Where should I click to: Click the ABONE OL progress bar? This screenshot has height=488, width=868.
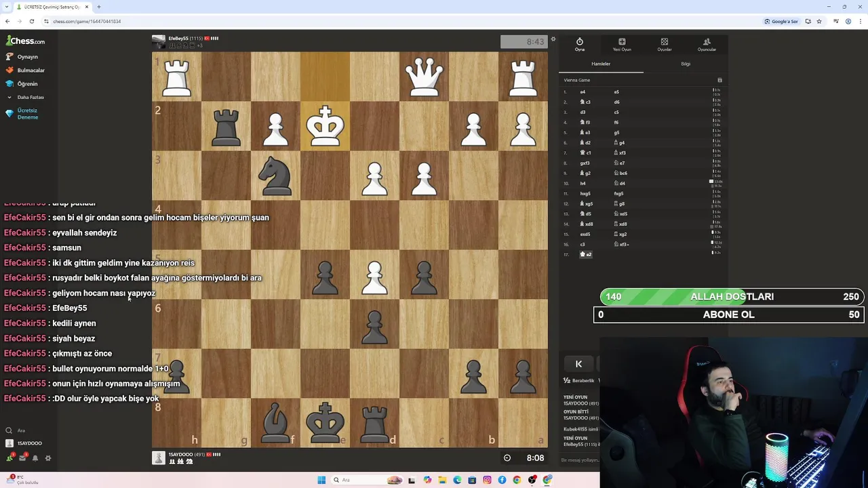click(728, 314)
